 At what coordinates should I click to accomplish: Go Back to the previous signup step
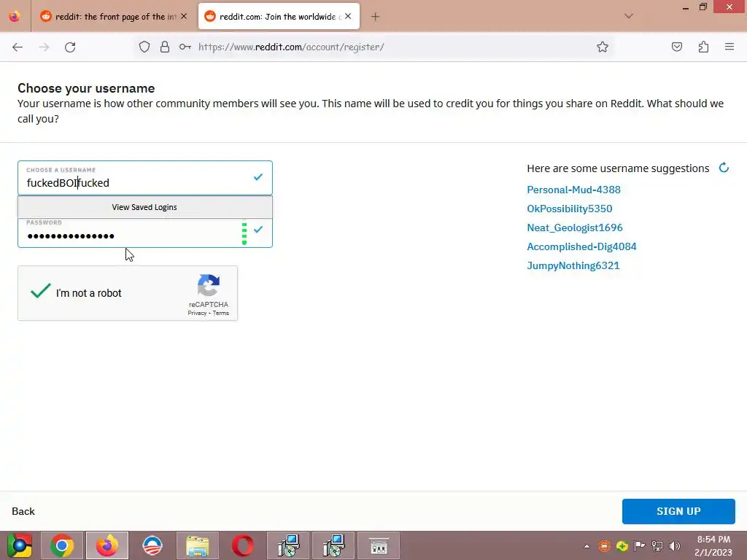pyautogui.click(x=23, y=511)
